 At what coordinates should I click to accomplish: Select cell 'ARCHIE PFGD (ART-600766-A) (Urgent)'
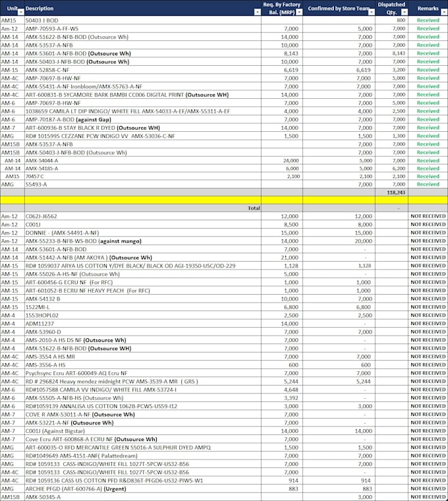pos(143,489)
